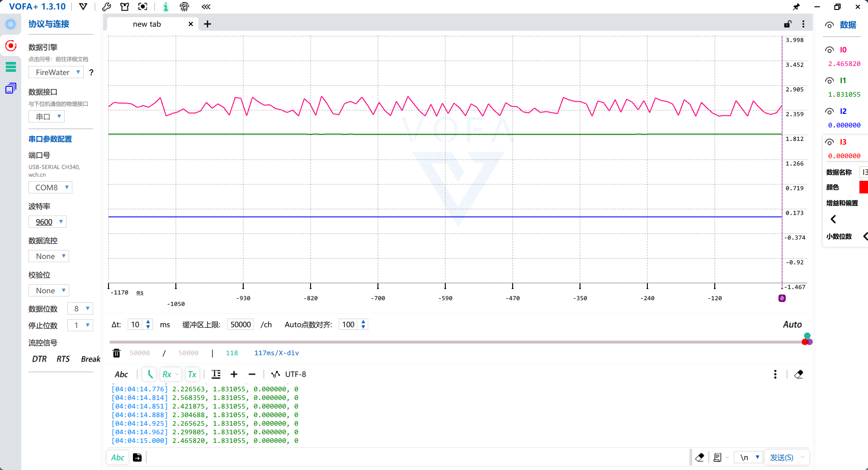Open the stacked windows sidebar icon
868x470 pixels.
click(11, 88)
